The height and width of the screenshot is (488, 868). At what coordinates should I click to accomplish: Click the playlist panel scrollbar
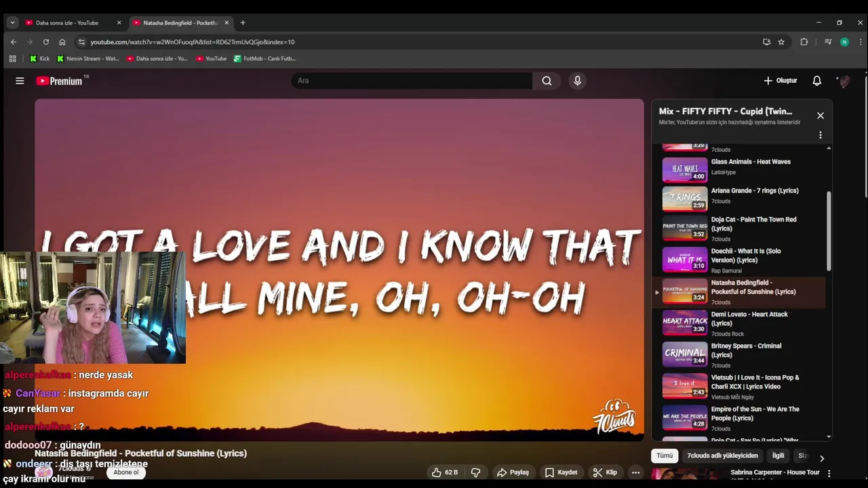pyautogui.click(x=829, y=230)
